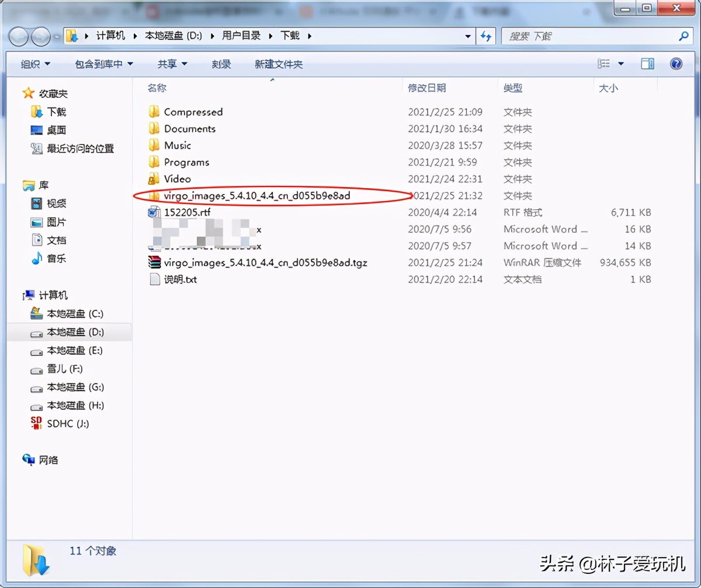The width and height of the screenshot is (701, 588).
Task: Open drive 本地磁盘 (E:)
Action: (74, 351)
